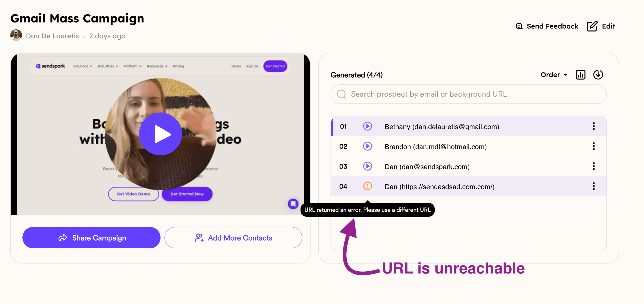Open options menu for Bethany row
Viewport: 644px width, 304px height.
[x=594, y=126]
